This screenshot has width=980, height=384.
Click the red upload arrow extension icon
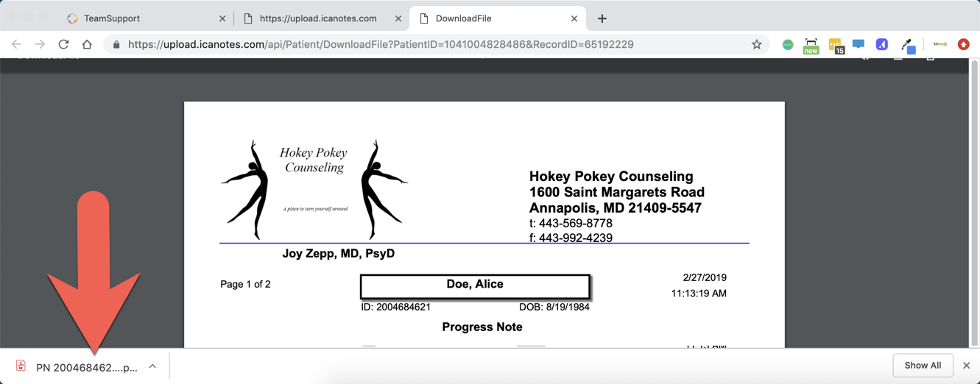(x=963, y=44)
